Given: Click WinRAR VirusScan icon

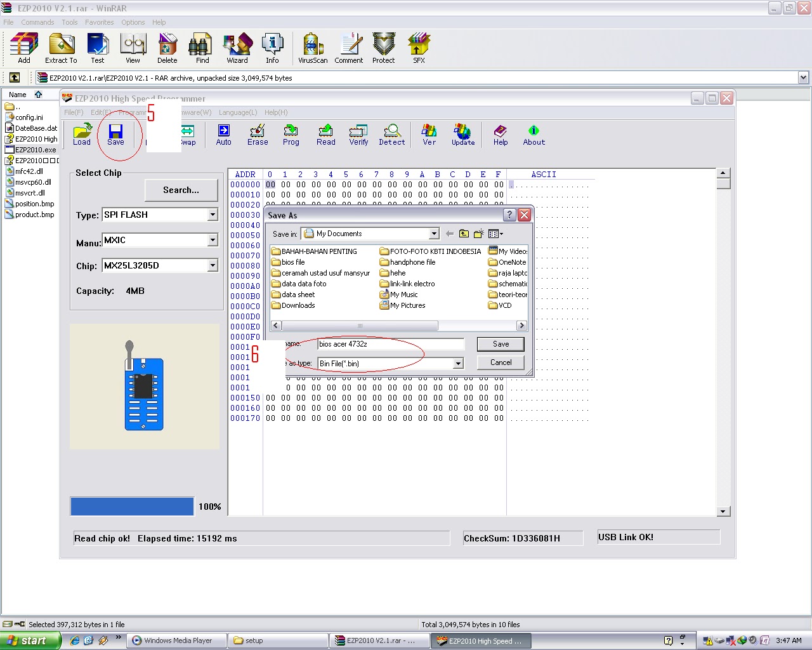Looking at the screenshot, I should pos(313,48).
